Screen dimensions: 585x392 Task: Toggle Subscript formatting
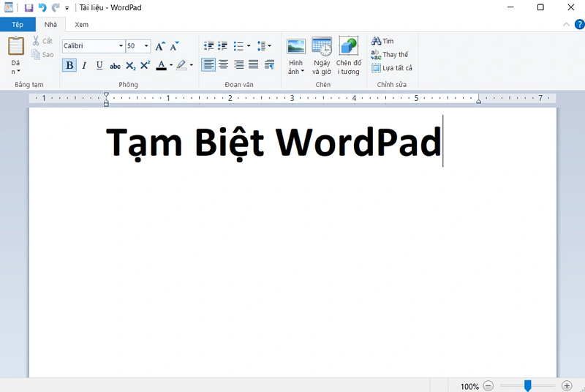(130, 66)
